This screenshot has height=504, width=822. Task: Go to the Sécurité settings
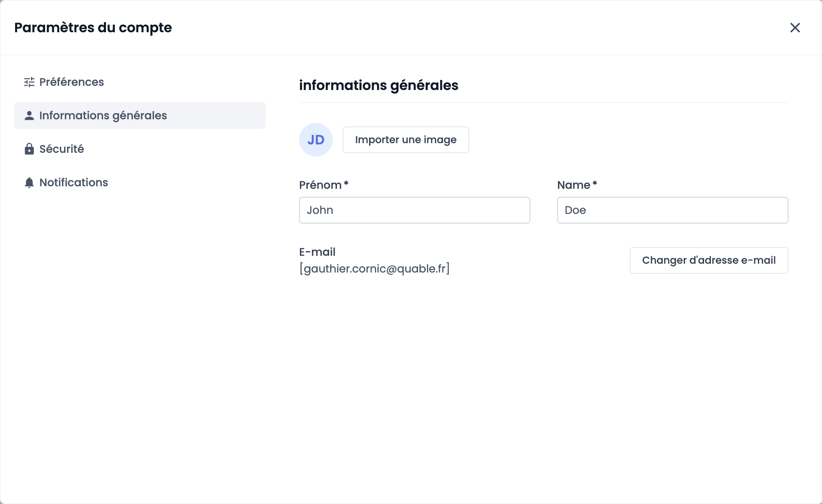coord(62,149)
